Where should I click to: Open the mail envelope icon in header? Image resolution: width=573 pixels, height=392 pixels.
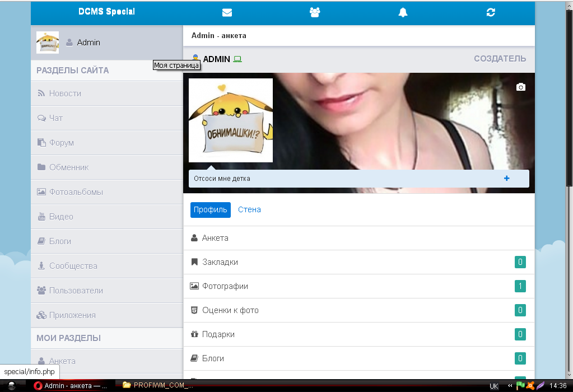point(227,12)
